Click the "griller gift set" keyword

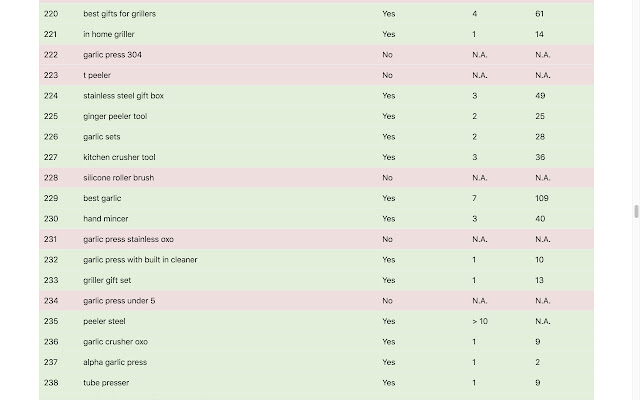pos(107,280)
